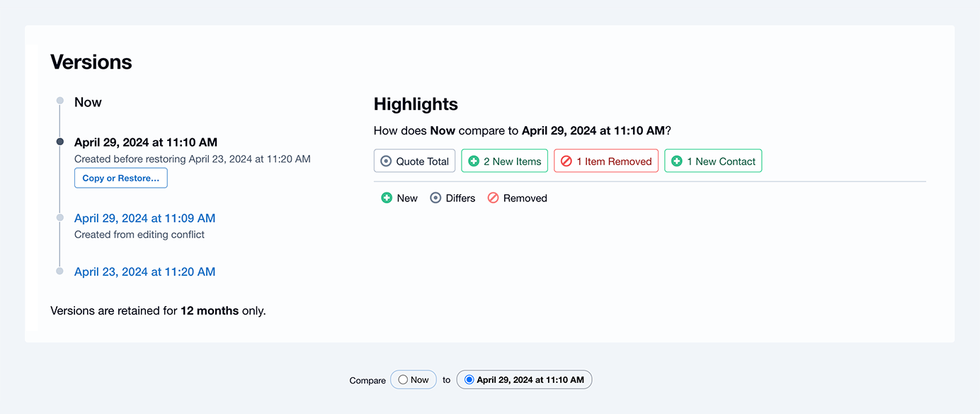Image resolution: width=980 pixels, height=414 pixels.
Task: Select the Now radio button in Compare
Action: [403, 379]
